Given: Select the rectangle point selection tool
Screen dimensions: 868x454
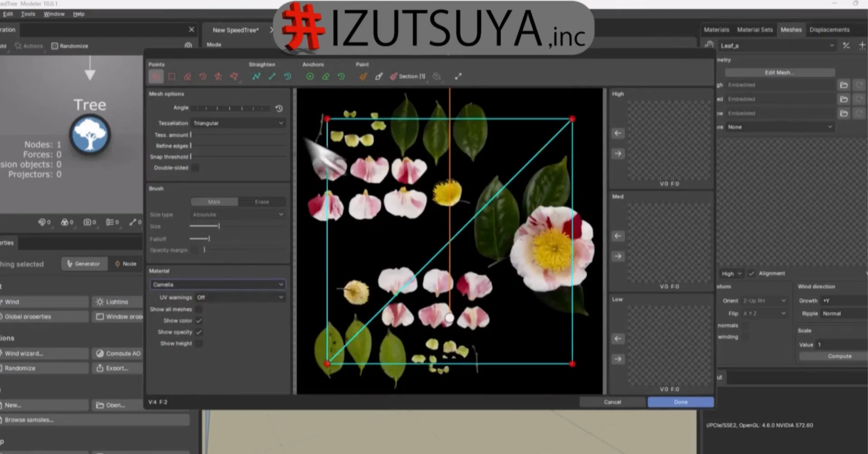Looking at the screenshot, I should [x=172, y=77].
